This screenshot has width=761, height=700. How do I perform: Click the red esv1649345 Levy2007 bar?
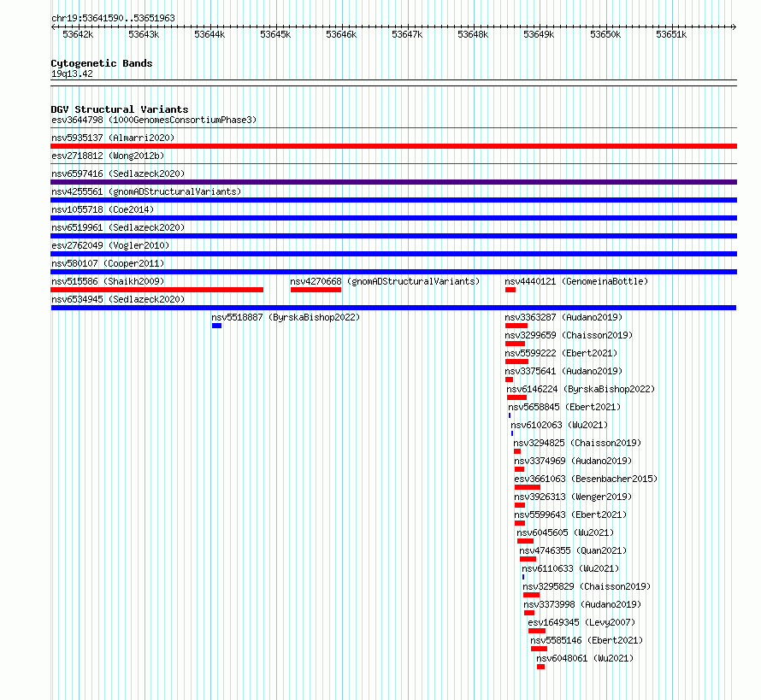click(x=537, y=631)
